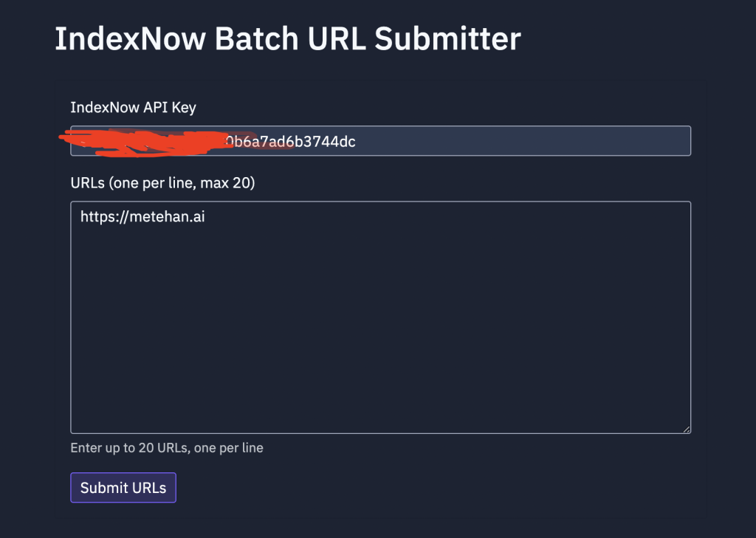Click the Submit URLs button
756x538 pixels.
[123, 488]
